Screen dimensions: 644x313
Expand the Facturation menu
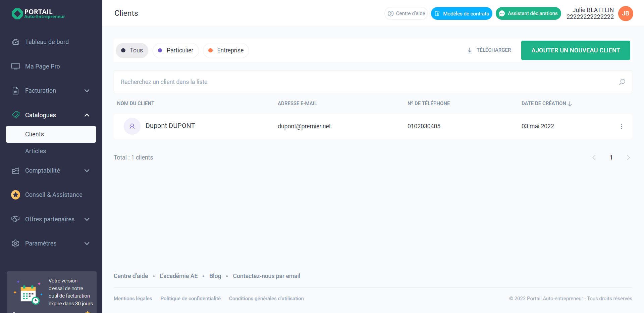(87, 91)
